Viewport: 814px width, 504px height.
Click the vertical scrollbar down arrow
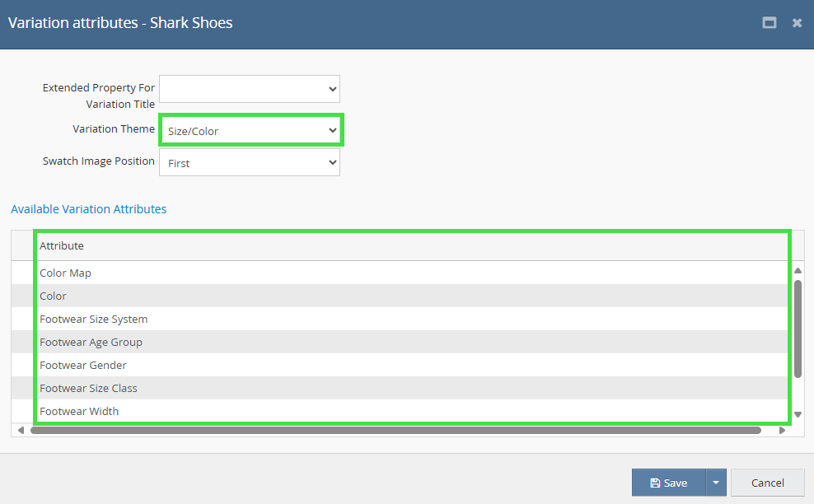[798, 414]
